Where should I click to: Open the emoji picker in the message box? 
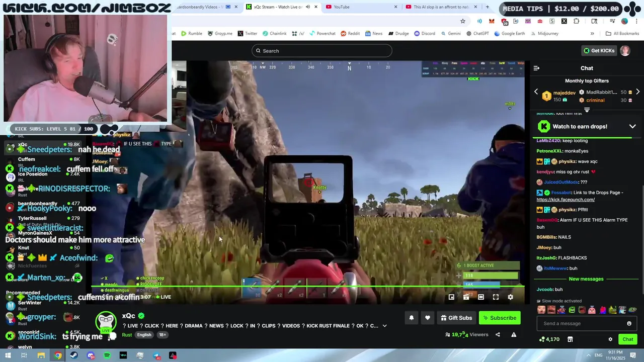(629, 323)
